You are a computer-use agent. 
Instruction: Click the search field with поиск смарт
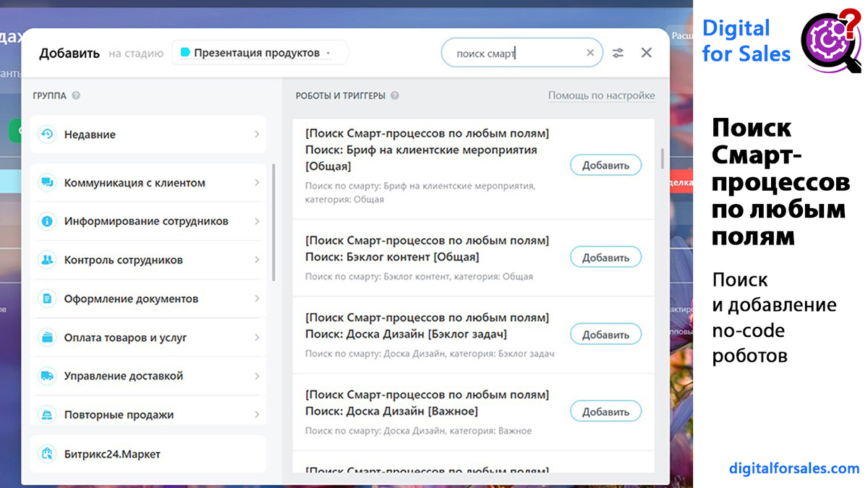pyautogui.click(x=522, y=53)
